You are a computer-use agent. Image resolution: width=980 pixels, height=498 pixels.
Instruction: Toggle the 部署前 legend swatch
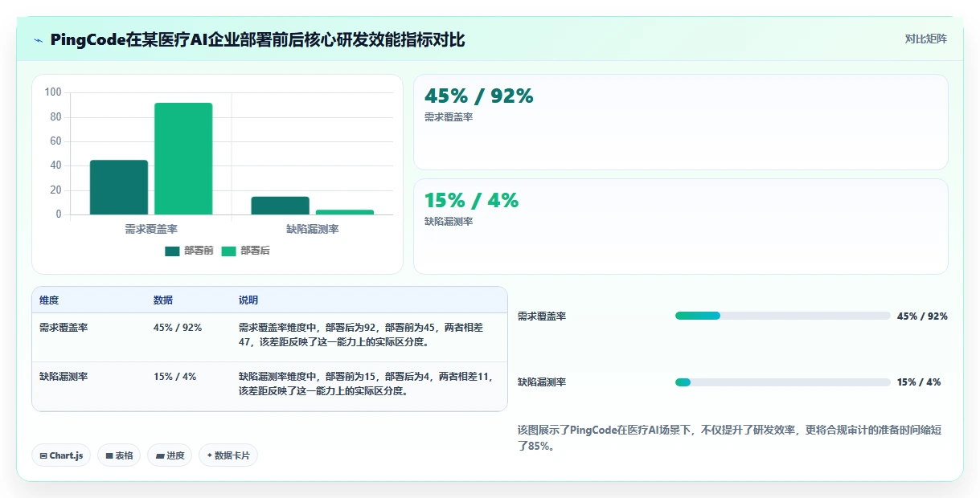pos(172,251)
